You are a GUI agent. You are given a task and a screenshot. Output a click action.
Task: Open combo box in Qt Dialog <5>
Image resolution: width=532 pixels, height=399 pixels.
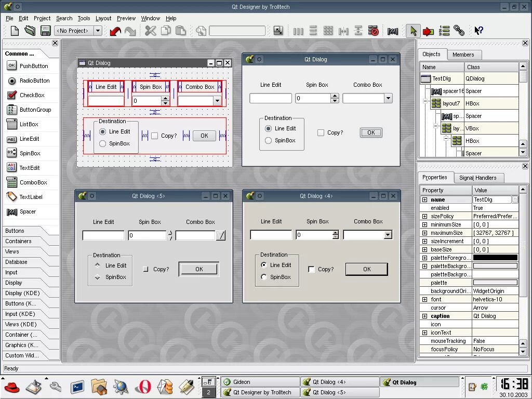click(221, 235)
